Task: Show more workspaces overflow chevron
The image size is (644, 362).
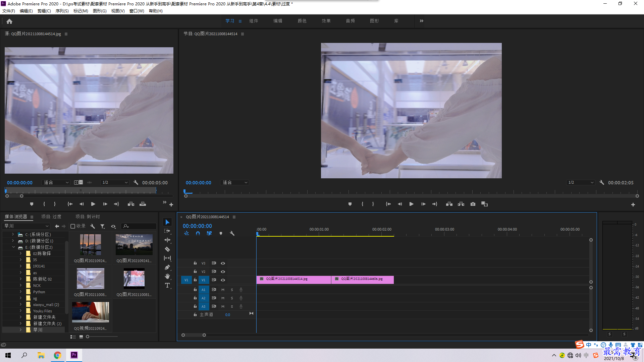Action: [422, 21]
